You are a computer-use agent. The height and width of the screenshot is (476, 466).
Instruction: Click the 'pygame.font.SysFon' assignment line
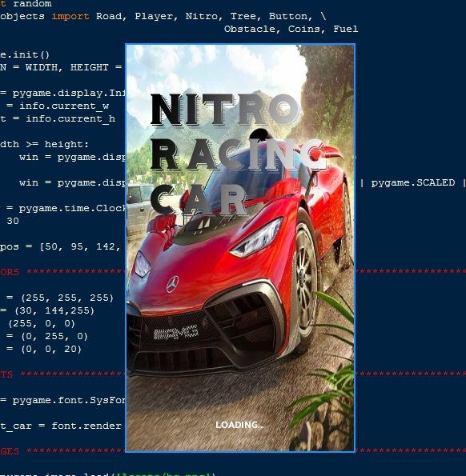point(62,401)
